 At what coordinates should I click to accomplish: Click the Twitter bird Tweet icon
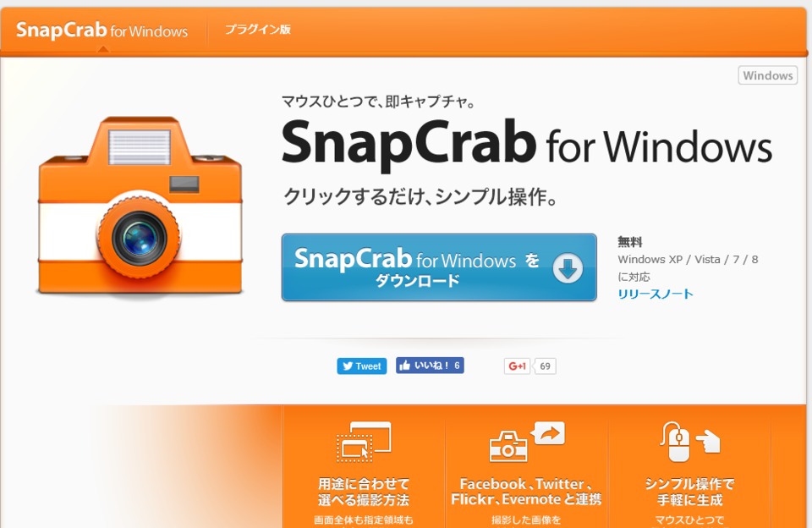[x=348, y=366]
